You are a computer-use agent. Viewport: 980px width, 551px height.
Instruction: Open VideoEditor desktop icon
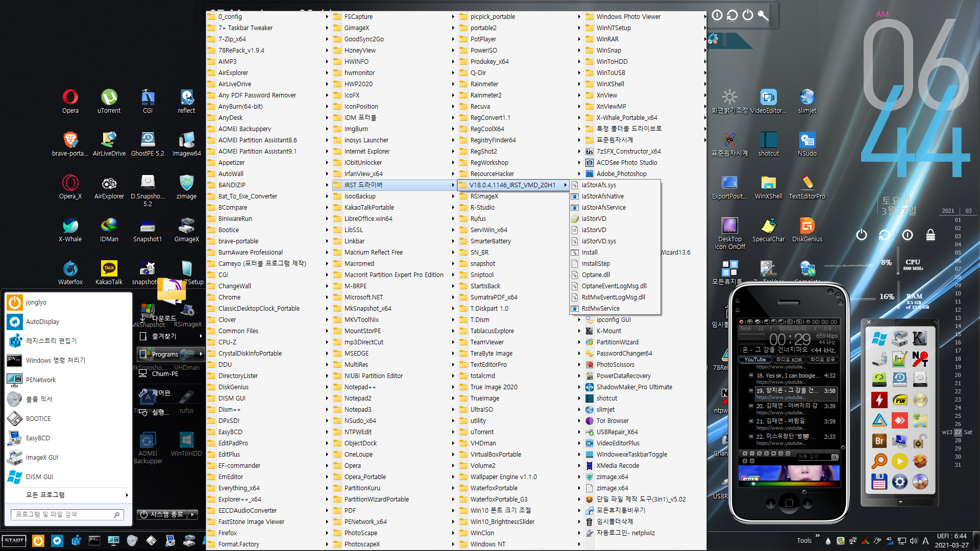tap(768, 101)
